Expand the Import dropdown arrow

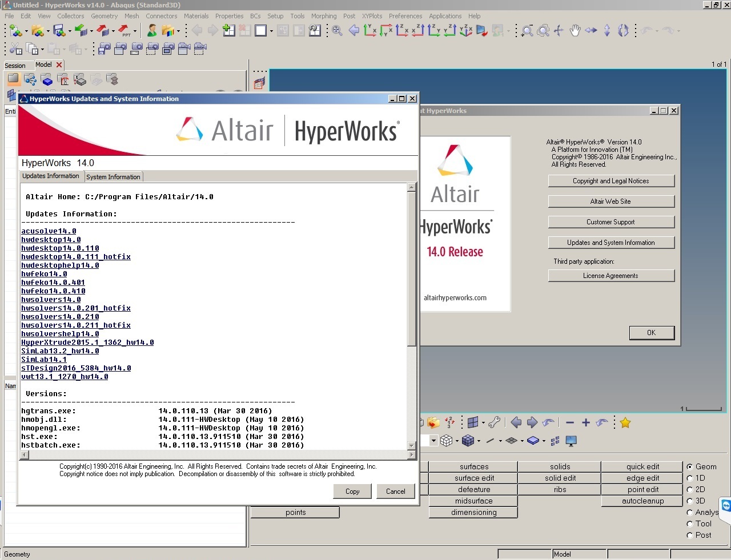[91, 31]
